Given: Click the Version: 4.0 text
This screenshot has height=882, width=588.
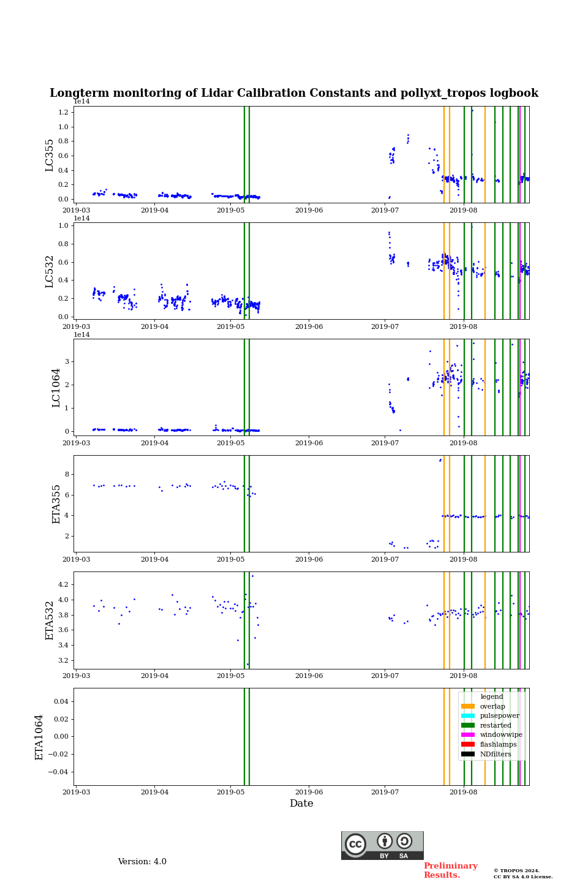Looking at the screenshot, I should tap(142, 862).
